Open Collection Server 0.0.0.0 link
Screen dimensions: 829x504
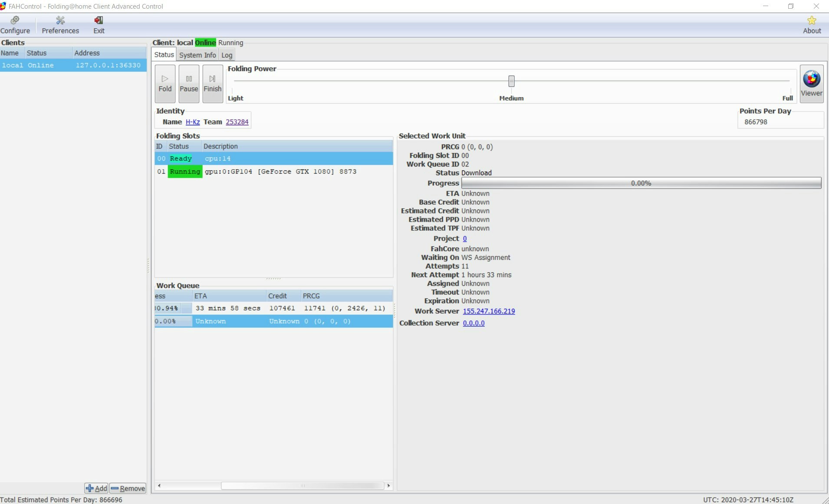pyautogui.click(x=474, y=323)
